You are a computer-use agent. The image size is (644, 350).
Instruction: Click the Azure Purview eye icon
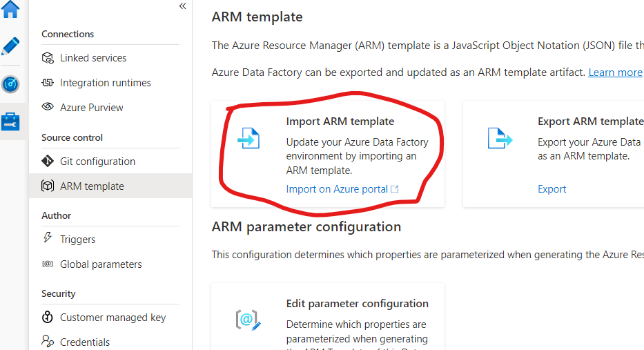click(x=48, y=107)
